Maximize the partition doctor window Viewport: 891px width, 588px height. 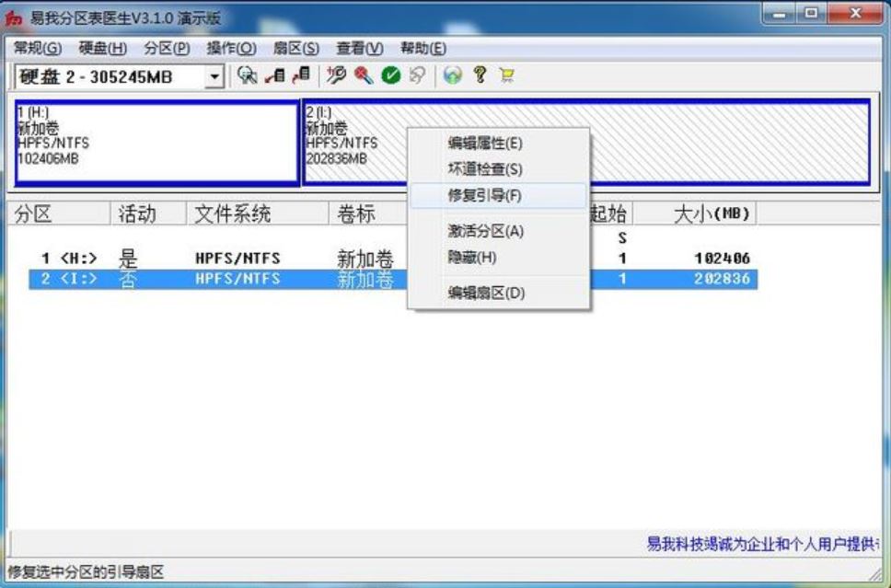[812, 15]
